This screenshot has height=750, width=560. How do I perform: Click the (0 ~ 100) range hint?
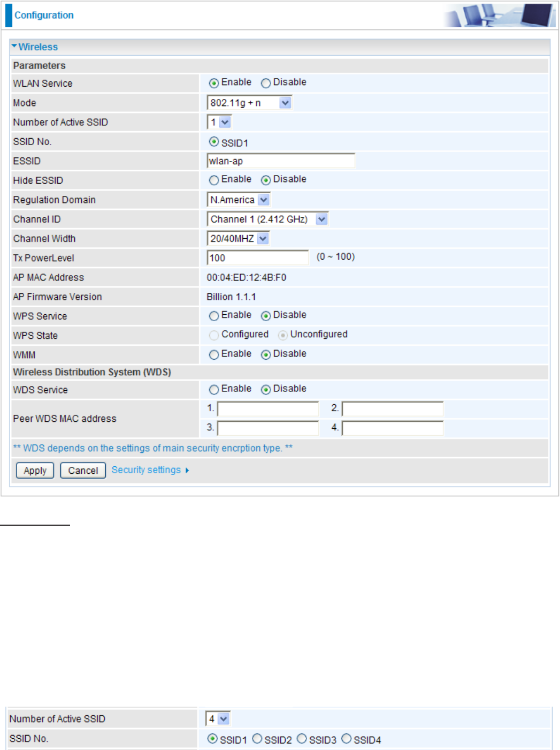click(336, 256)
